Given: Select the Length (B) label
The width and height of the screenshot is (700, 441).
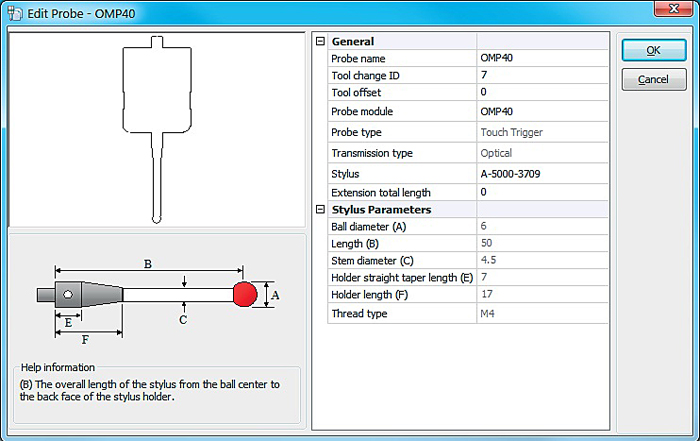Looking at the screenshot, I should 355,244.
